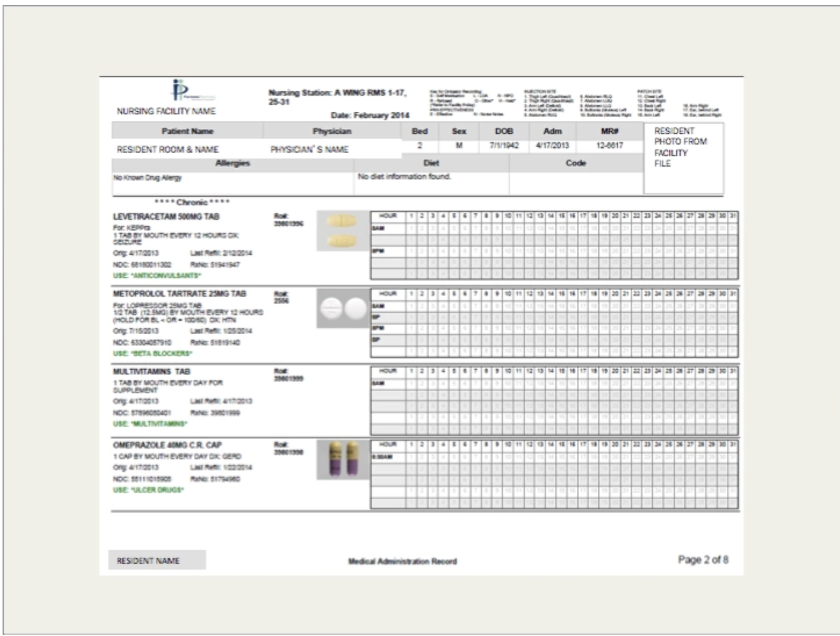
Task: Click the yellow Levetiracetam tablet image
Action: (341, 231)
